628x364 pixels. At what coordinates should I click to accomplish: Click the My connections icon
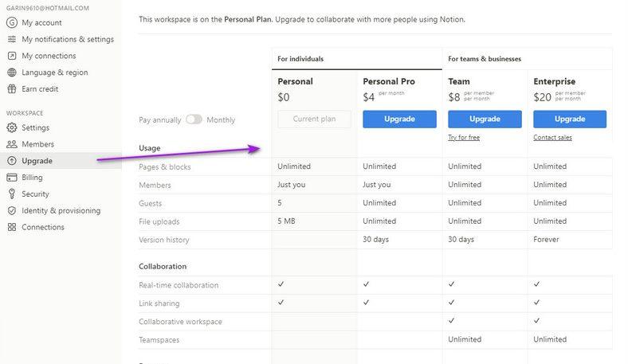click(12, 56)
